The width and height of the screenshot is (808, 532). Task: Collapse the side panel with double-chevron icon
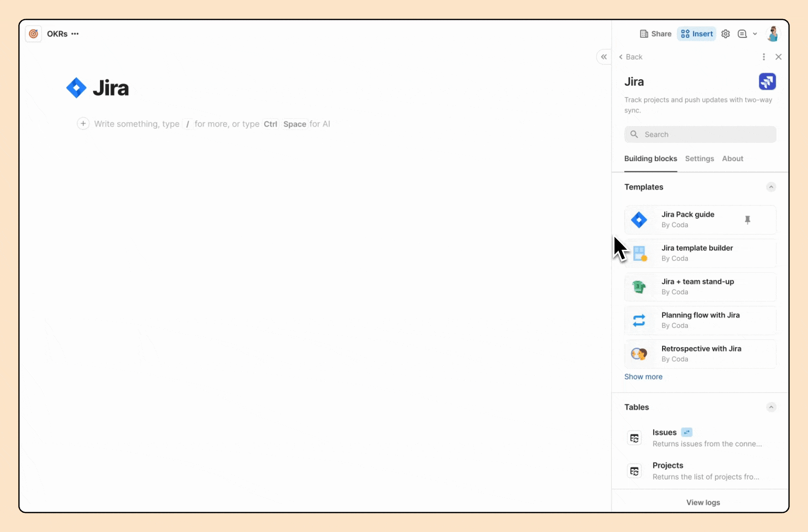pos(604,57)
